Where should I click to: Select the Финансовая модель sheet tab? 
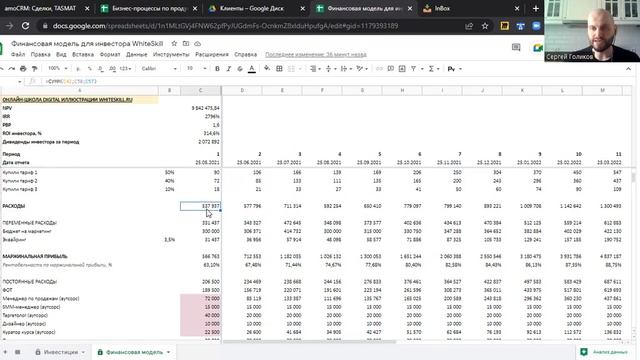tap(134, 352)
